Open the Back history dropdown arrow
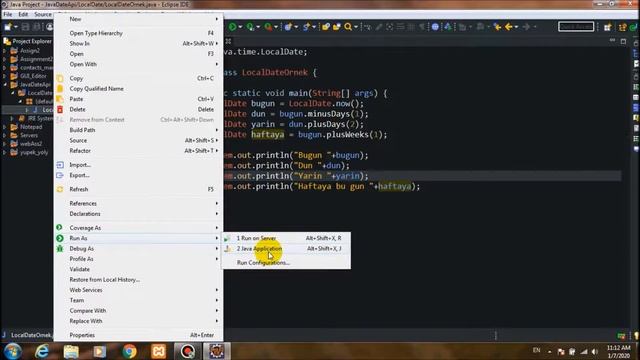 click(x=516, y=27)
